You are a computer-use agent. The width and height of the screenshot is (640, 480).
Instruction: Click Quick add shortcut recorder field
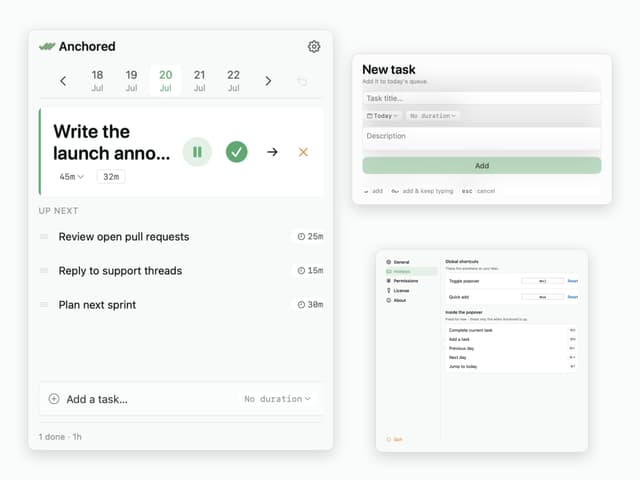[542, 297]
